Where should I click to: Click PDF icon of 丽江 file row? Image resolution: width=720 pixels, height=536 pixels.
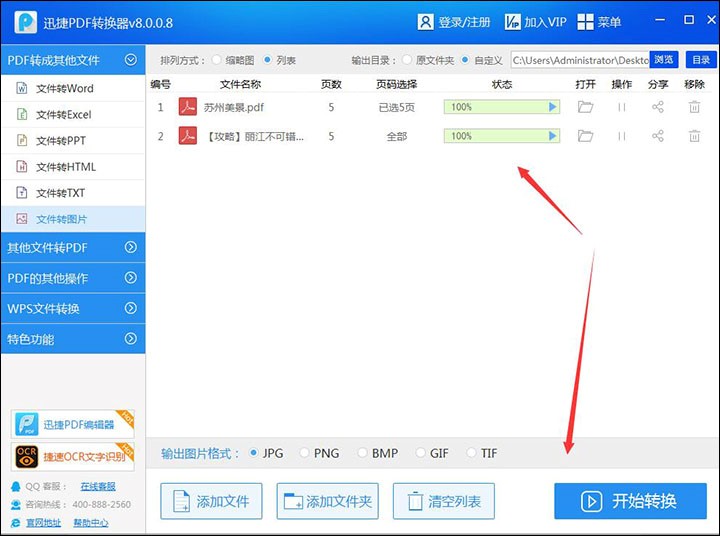pyautogui.click(x=188, y=136)
